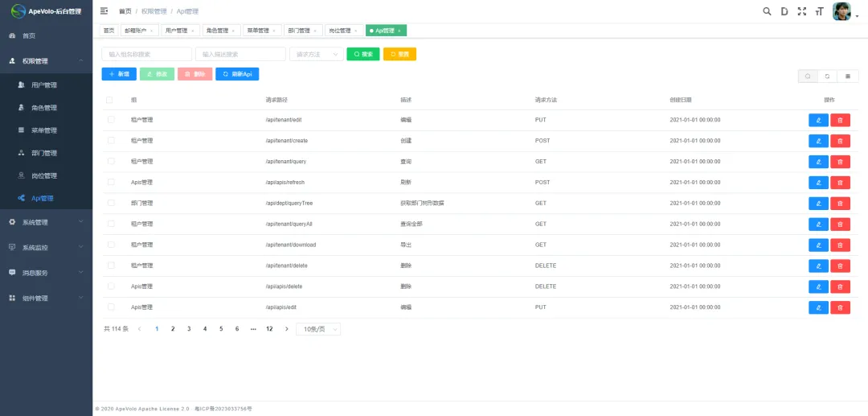Switch to the 用户管理 tab

click(x=179, y=31)
